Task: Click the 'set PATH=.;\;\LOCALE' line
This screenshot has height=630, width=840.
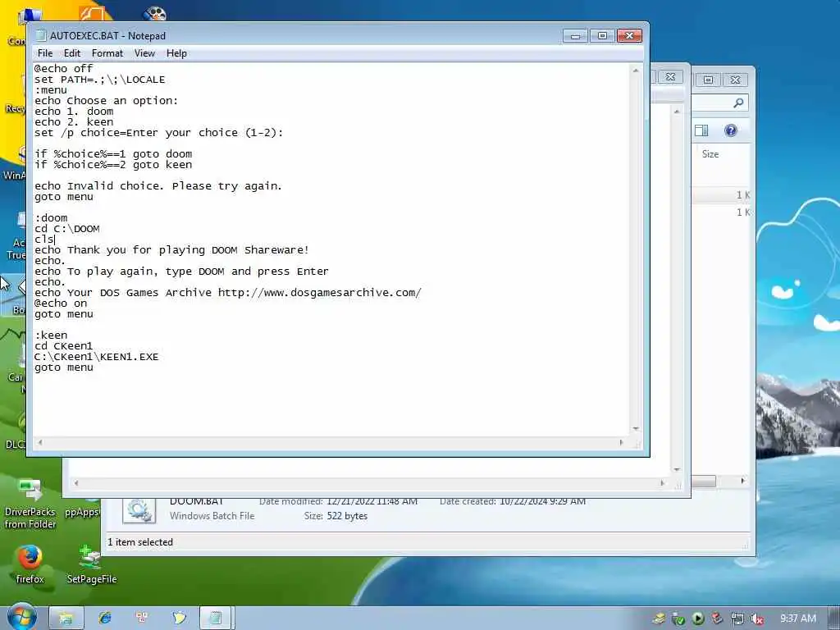Action: pos(99,80)
